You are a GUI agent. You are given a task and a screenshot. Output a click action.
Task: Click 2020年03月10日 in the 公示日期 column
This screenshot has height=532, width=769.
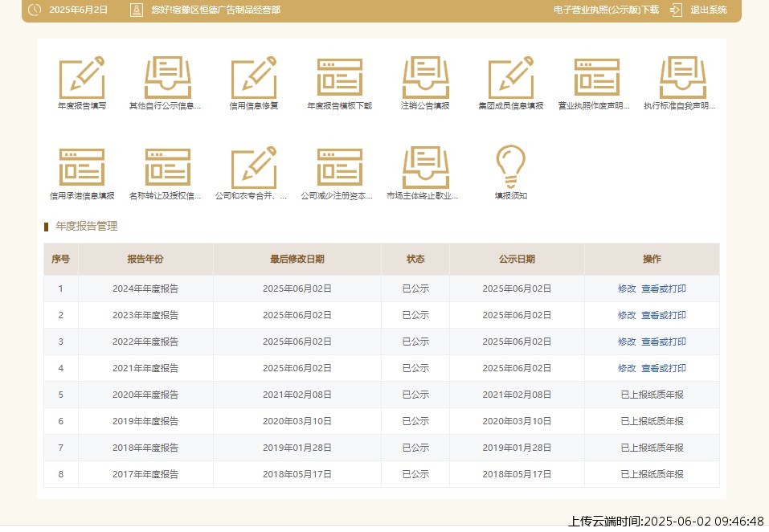pos(517,421)
